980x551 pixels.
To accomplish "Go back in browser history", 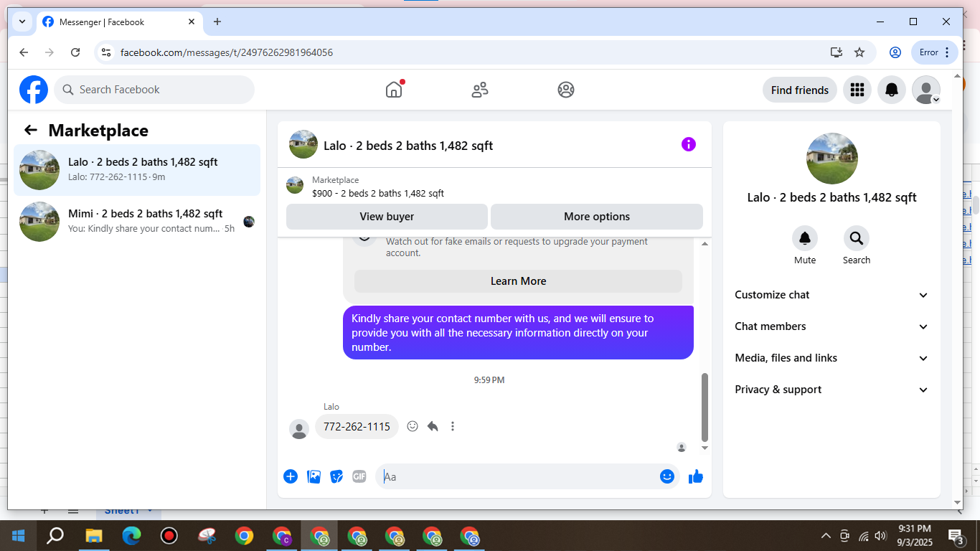I will tap(24, 52).
